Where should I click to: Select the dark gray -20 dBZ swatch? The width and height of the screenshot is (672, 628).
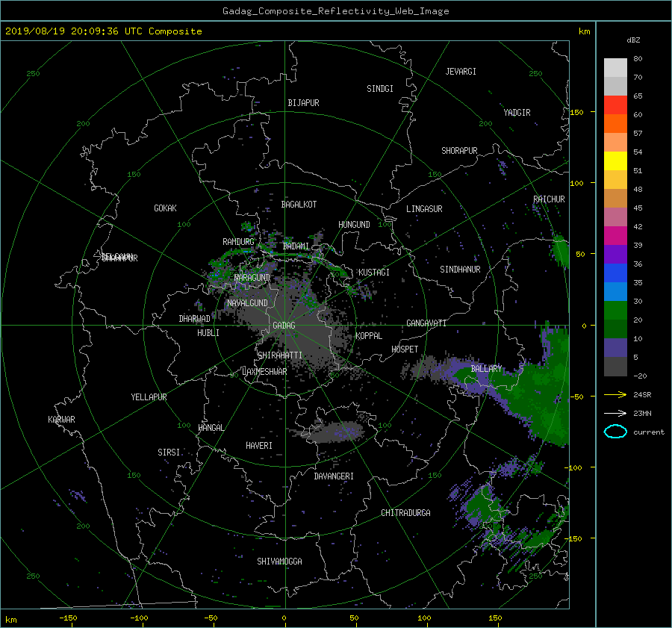click(x=615, y=367)
